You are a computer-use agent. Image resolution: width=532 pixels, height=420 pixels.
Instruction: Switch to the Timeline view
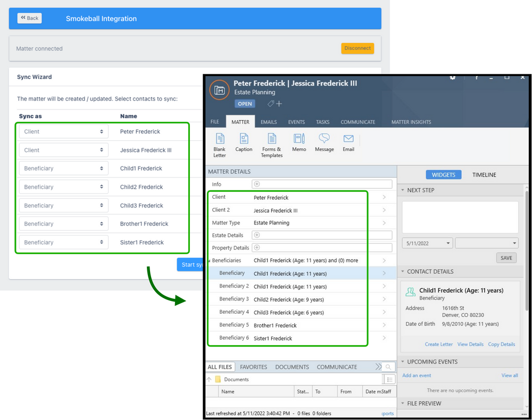pos(484,175)
